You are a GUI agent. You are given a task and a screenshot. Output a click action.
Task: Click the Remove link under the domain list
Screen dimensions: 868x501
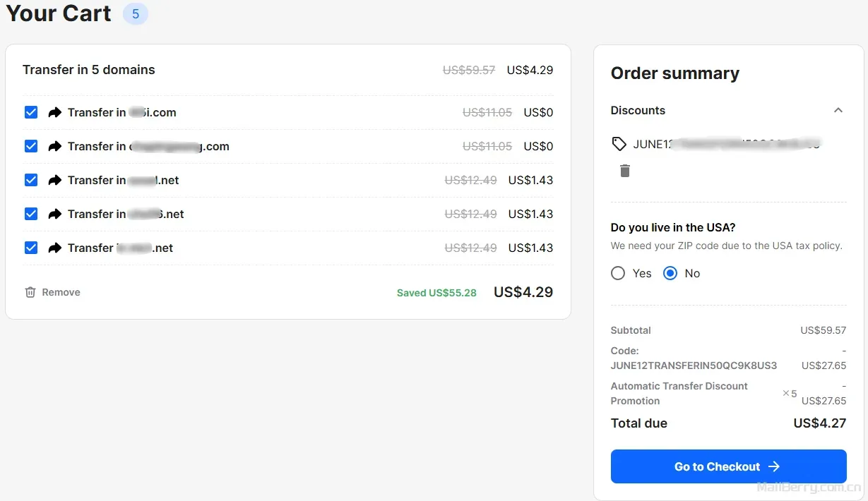(61, 292)
